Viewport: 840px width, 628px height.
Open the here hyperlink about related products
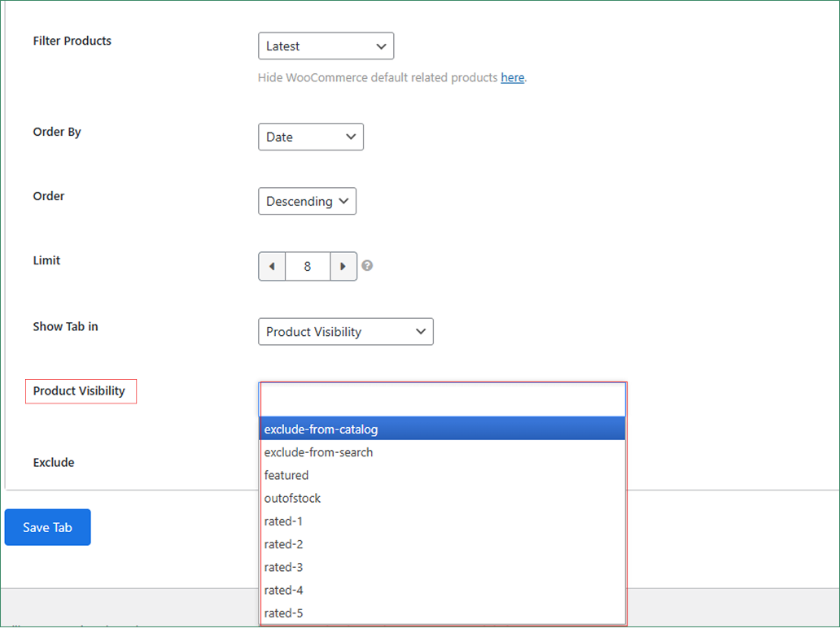click(x=513, y=77)
